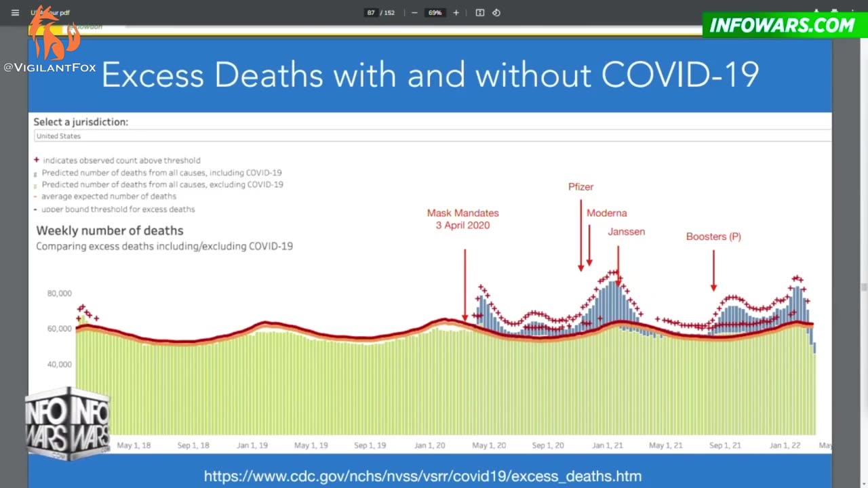Click the 'Jan 1, 19' x-axis label
Viewport: 868px width, 488px height.
[x=252, y=445]
